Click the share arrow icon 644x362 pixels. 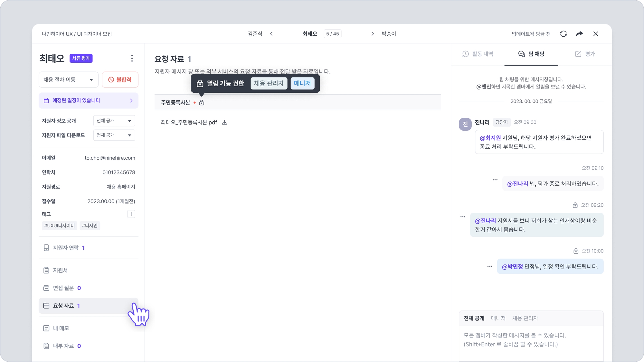[x=579, y=34]
